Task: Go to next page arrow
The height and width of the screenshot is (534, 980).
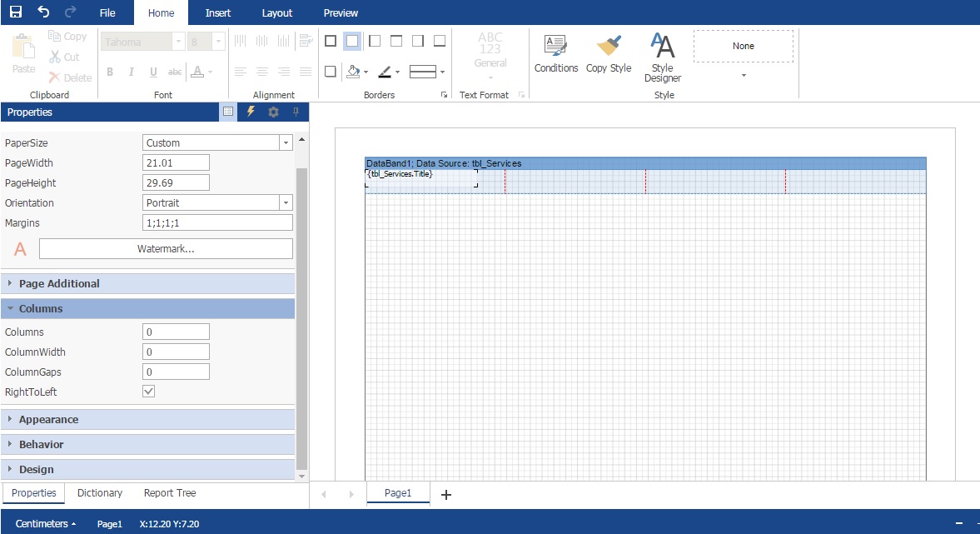Action: coord(351,495)
